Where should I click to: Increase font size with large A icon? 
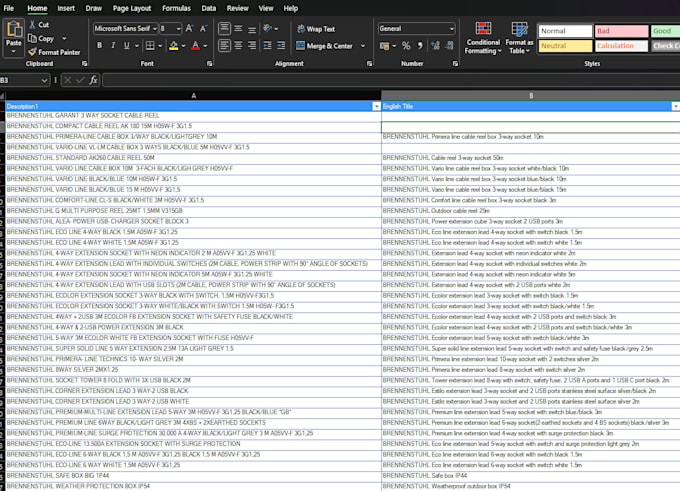point(190,29)
